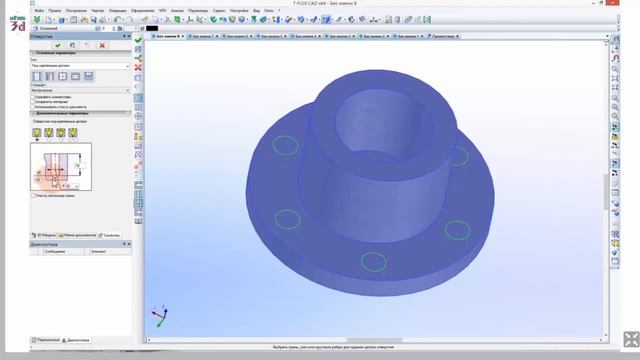Open the standard dropdown 'Метрическая'

(x=80, y=90)
